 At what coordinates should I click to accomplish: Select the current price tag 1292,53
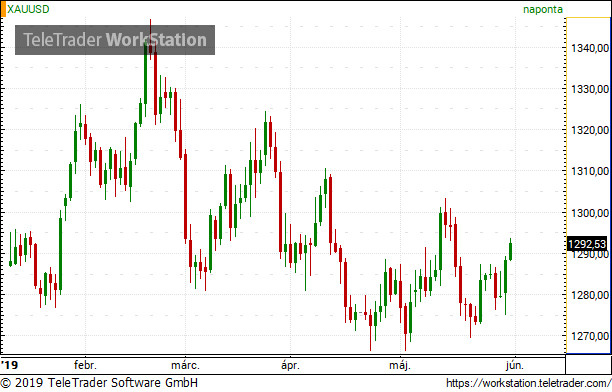(587, 244)
